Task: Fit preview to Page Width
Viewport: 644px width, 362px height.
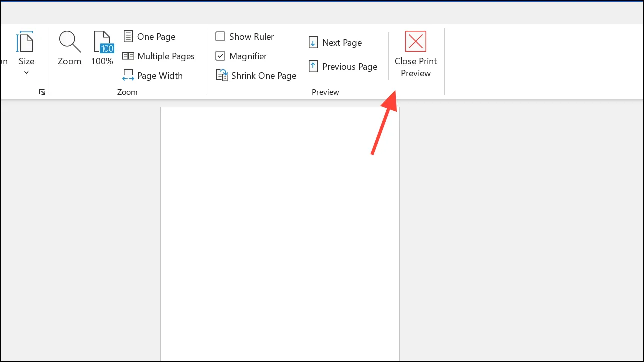Action: point(153,76)
